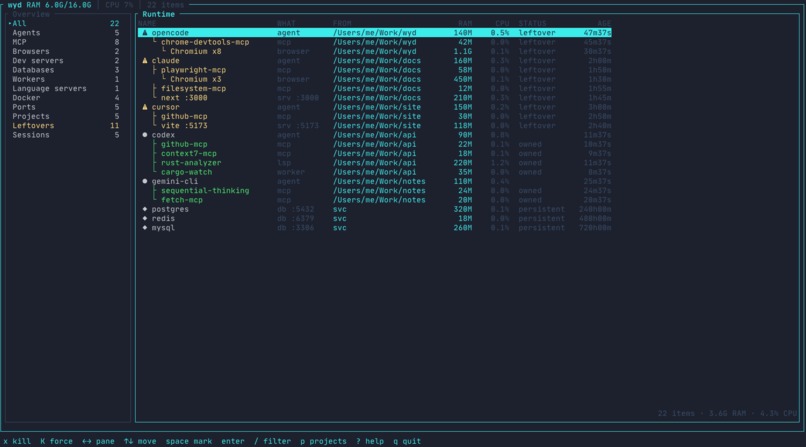Viewport: 806px width, 447px height.
Task: Click the space mark shortcut hint
Action: tap(189, 441)
